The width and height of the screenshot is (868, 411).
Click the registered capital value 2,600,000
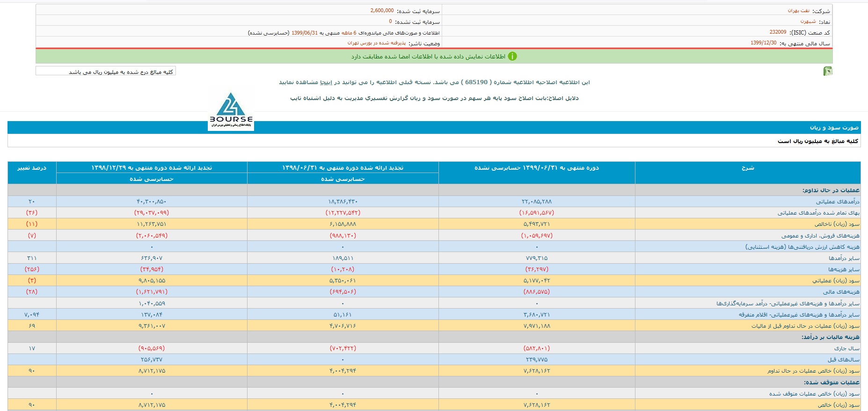click(382, 10)
